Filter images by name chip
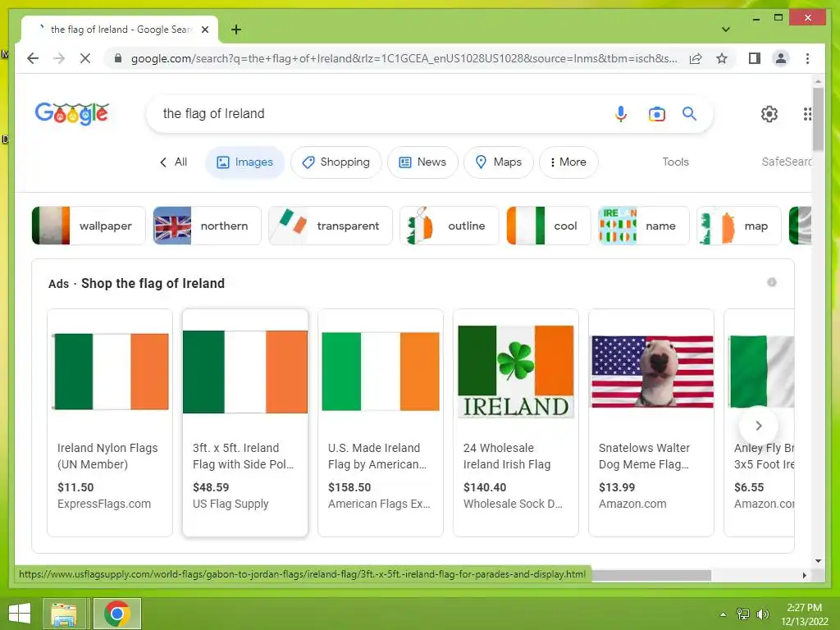The width and height of the screenshot is (840, 630). tap(644, 226)
